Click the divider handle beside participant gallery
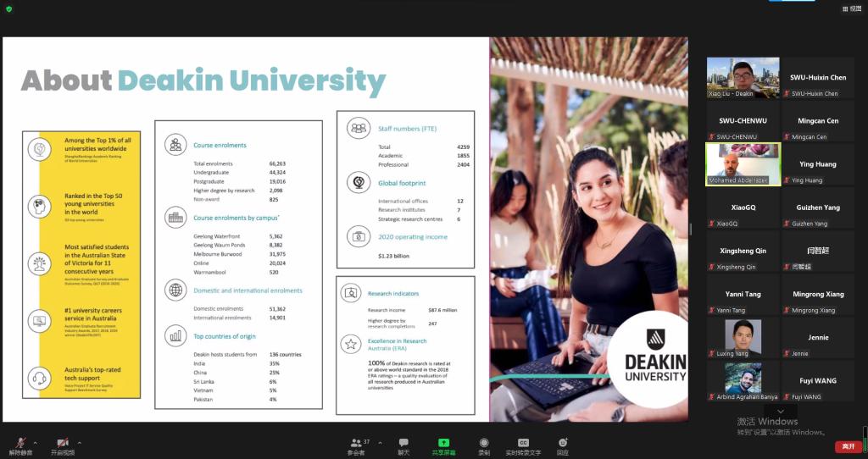Screen dimensions: 868x459 [691, 229]
